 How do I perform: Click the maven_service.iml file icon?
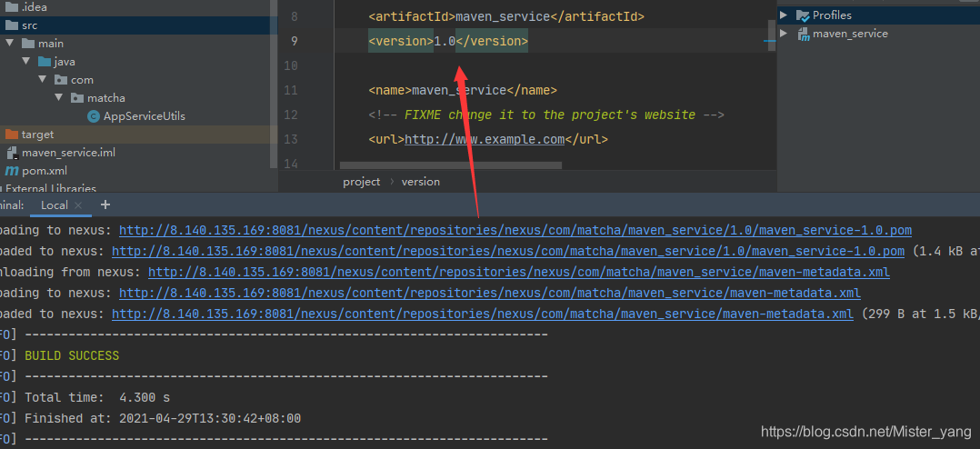tap(12, 153)
